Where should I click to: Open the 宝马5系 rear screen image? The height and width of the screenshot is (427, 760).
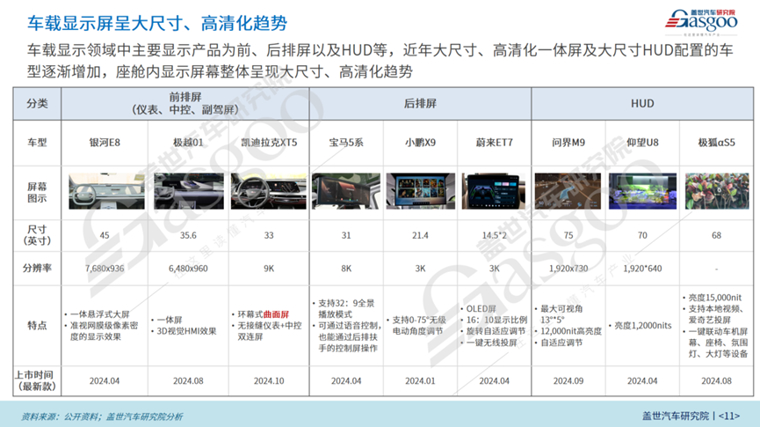(x=346, y=191)
